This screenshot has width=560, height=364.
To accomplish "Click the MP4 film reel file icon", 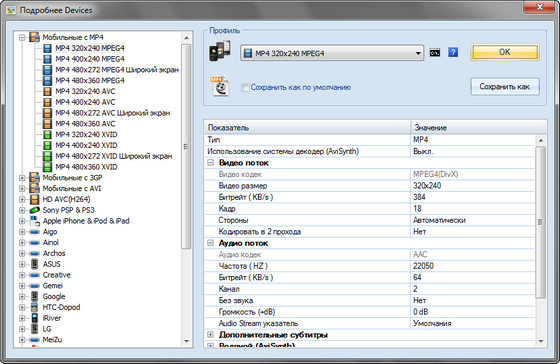I will [x=220, y=86].
